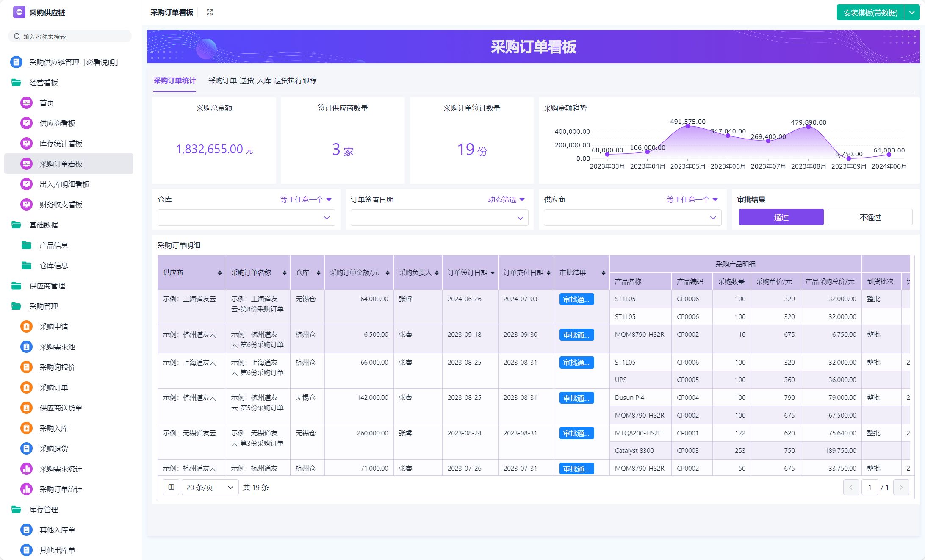Open 供应商看板 dashboard icon in sidebar

click(x=26, y=123)
